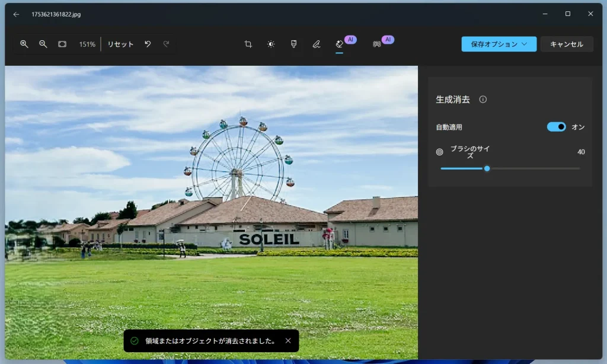Image resolution: width=607 pixels, height=364 pixels.
Task: Click the file name 1753621361822.jpg
Action: (x=56, y=14)
